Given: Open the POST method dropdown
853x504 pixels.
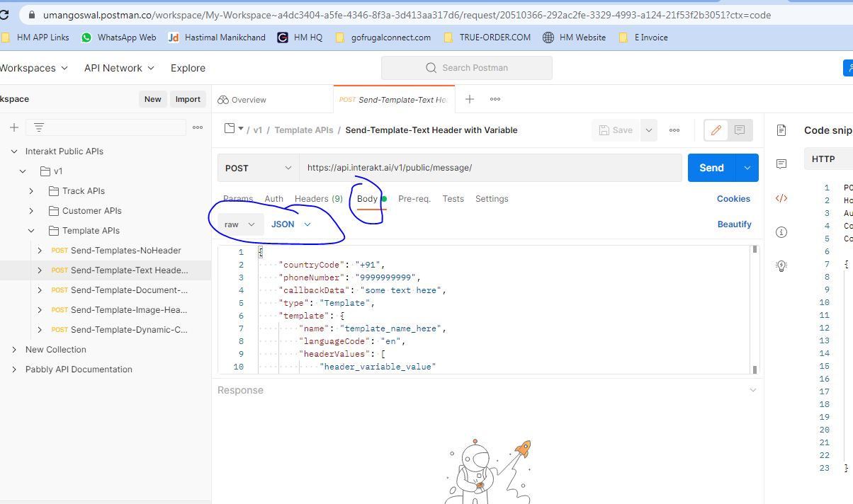Looking at the screenshot, I should coord(259,168).
